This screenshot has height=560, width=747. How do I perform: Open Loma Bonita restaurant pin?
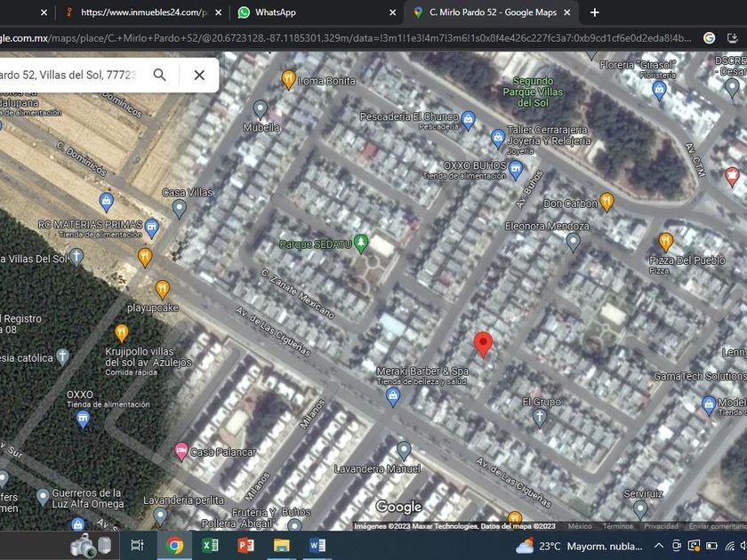[x=288, y=79]
